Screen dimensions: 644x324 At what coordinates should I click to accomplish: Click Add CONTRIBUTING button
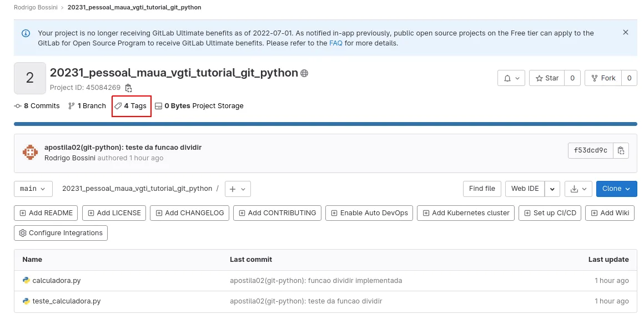point(277,213)
